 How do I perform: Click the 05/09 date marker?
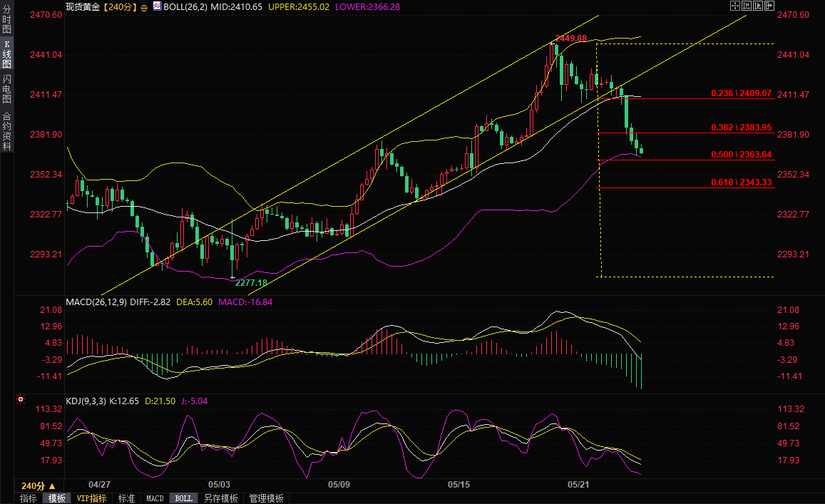pos(339,485)
